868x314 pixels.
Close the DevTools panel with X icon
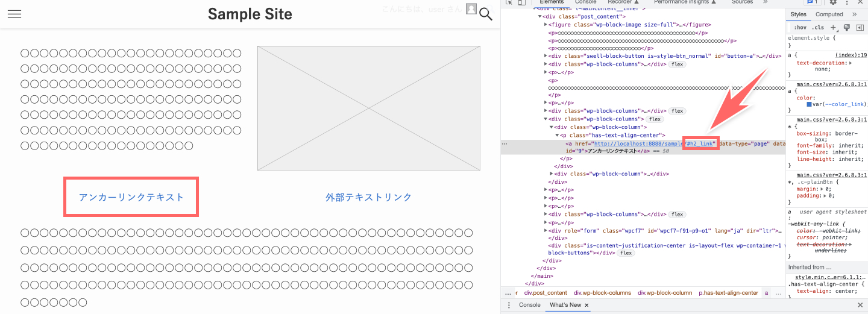[860, 2]
